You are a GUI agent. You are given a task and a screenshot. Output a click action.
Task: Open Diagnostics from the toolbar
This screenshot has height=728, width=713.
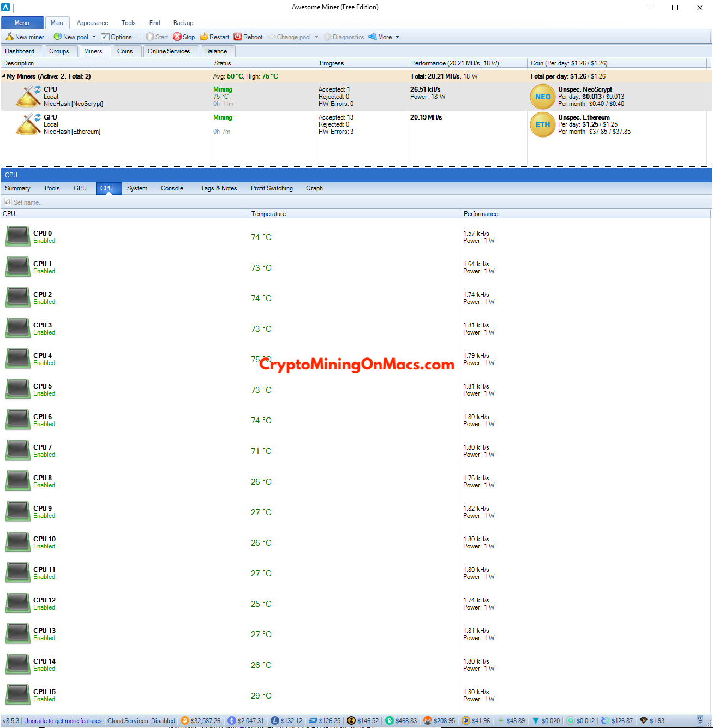coord(344,37)
